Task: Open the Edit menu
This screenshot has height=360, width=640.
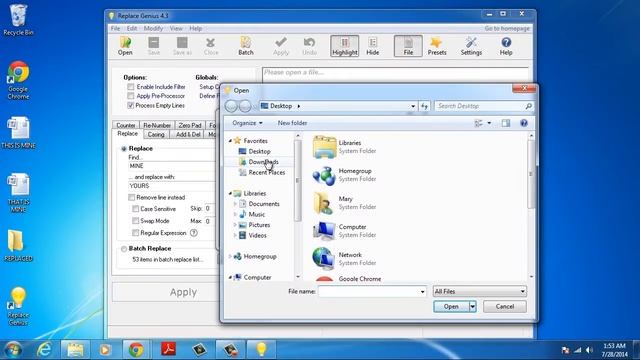Action: coord(132,29)
